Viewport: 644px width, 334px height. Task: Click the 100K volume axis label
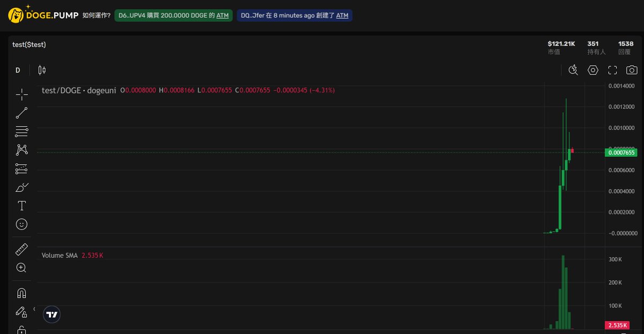615,306
